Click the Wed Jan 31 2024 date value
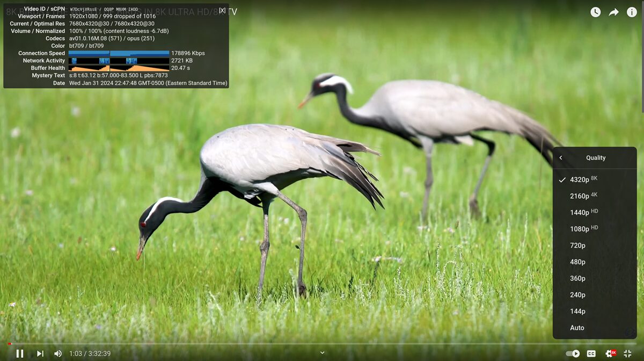Viewport: 644px width, 361px height. point(148,83)
